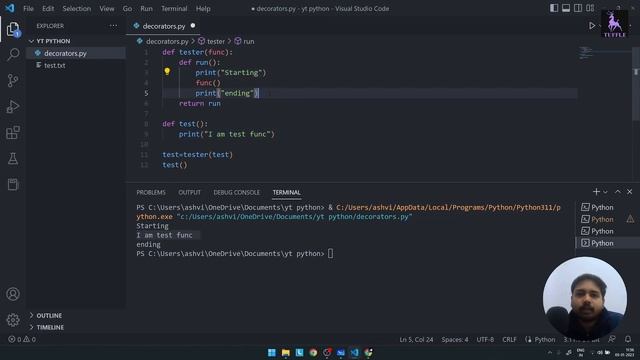Open launch profile dropdown next to plus
Viewport: 640px width, 360px height.
click(x=605, y=192)
